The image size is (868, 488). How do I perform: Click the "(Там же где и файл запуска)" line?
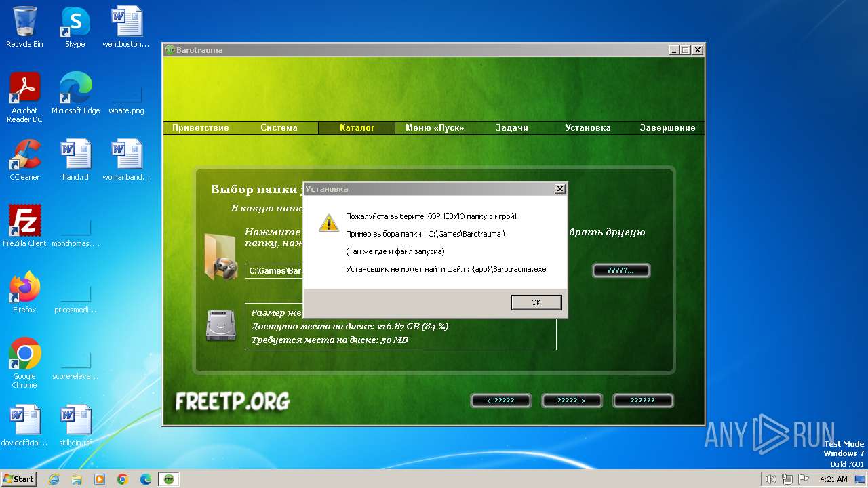(x=395, y=251)
